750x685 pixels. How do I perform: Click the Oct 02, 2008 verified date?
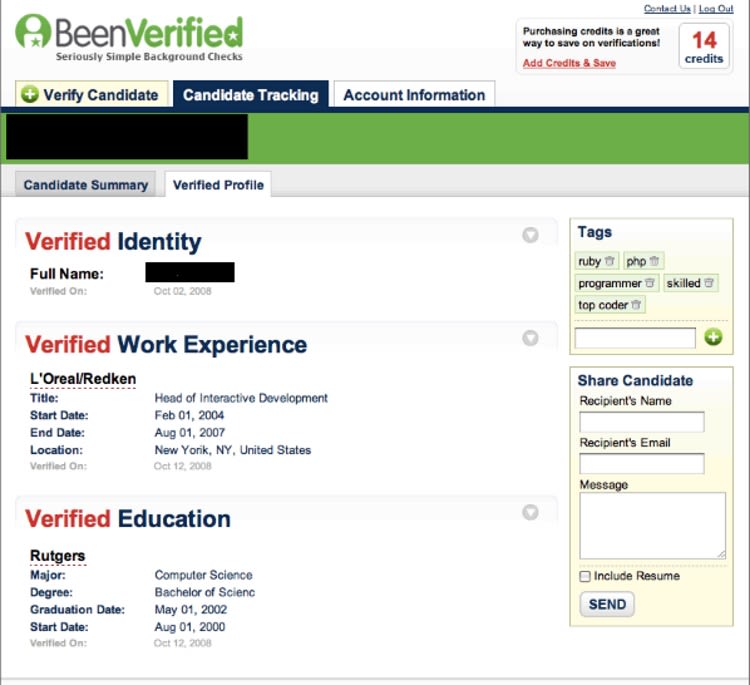(x=182, y=291)
